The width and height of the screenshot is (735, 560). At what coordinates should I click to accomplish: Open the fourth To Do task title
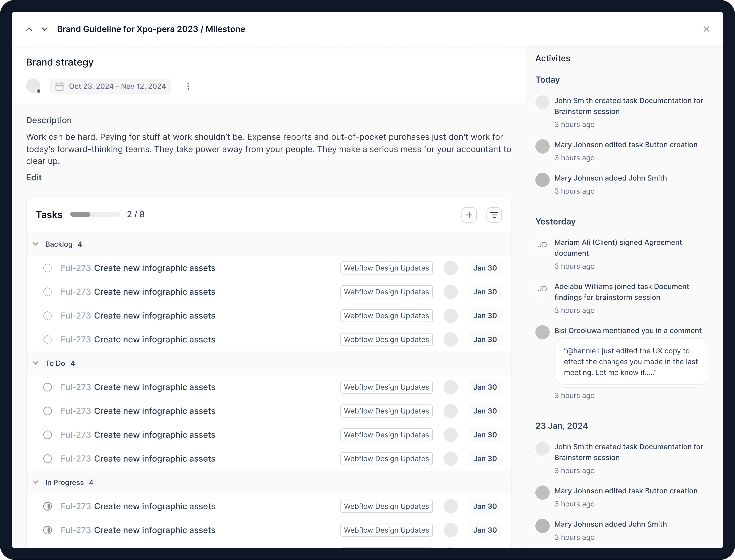click(x=155, y=459)
